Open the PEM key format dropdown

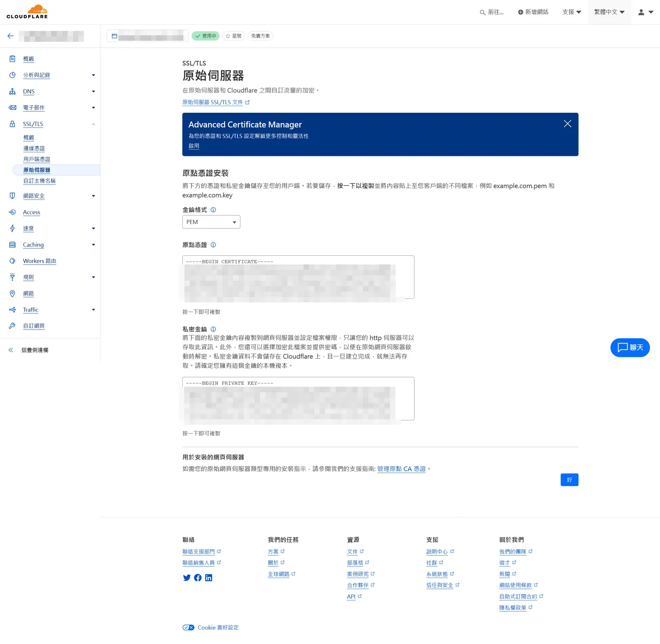[211, 222]
